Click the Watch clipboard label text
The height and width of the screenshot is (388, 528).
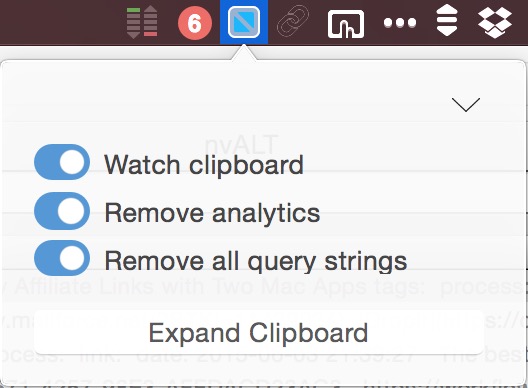pyautogui.click(x=204, y=165)
